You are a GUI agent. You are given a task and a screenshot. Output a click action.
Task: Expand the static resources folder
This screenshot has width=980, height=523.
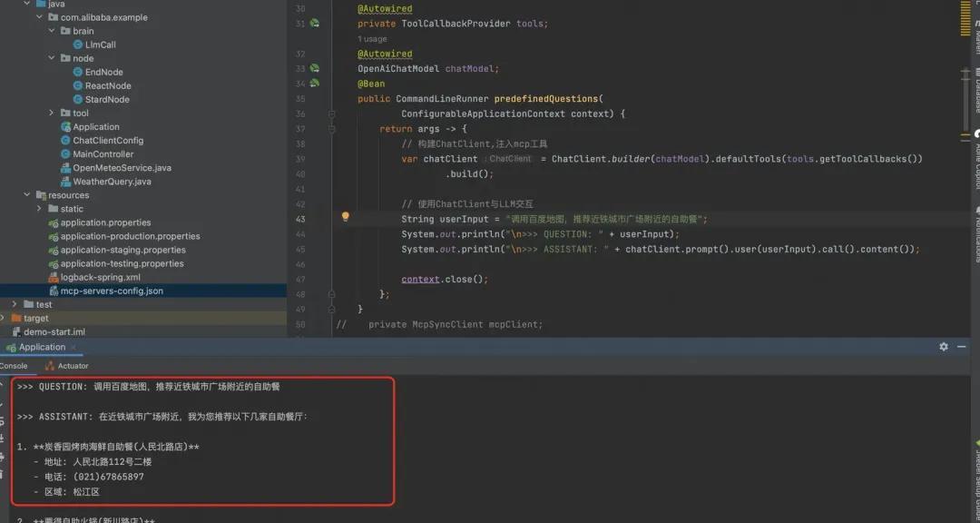(39, 209)
